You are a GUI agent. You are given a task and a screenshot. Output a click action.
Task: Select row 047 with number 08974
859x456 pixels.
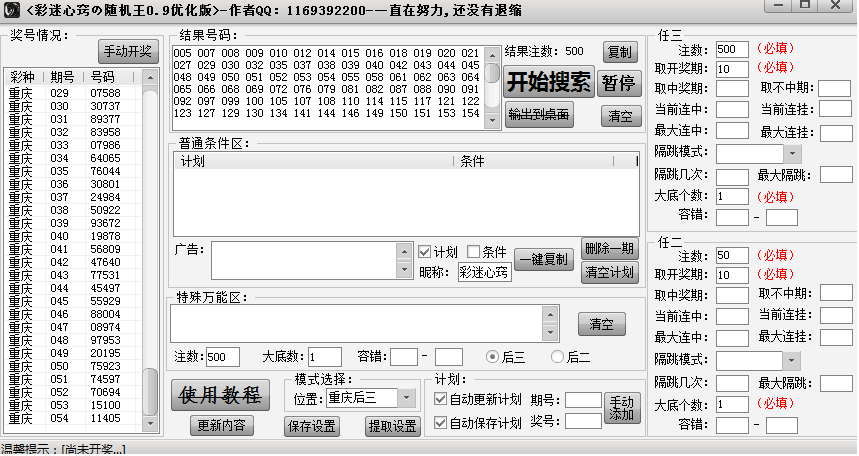point(73,327)
